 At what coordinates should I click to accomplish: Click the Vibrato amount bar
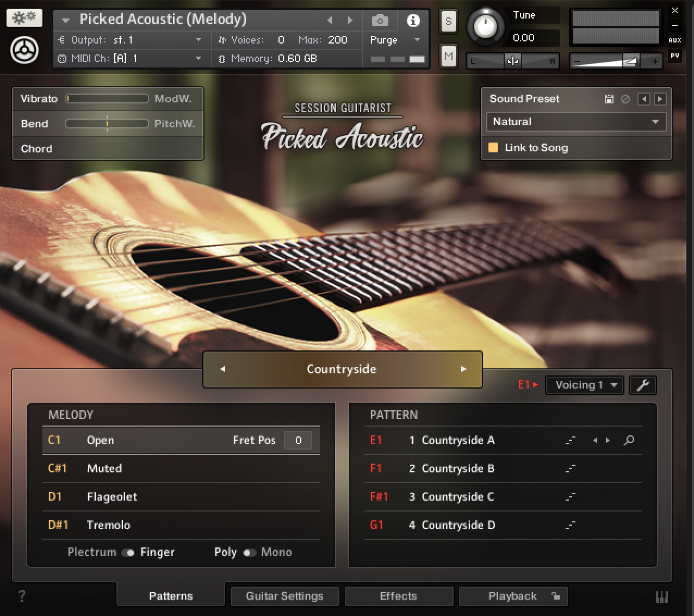[107, 98]
